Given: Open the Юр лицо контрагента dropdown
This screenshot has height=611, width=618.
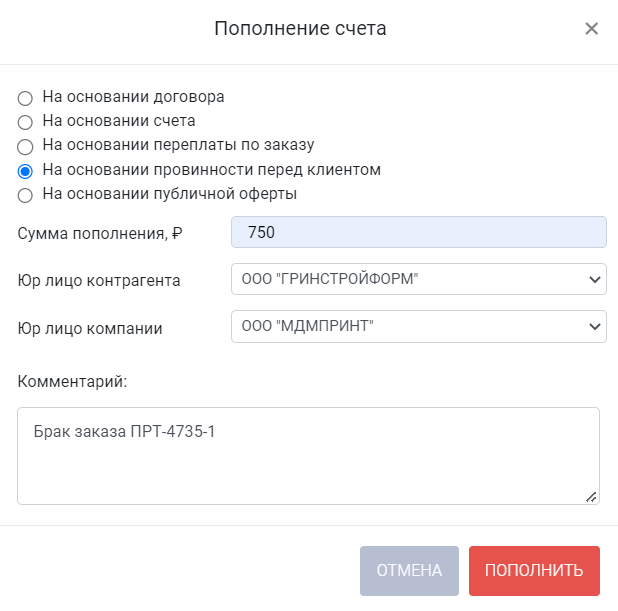Looking at the screenshot, I should [x=419, y=279].
